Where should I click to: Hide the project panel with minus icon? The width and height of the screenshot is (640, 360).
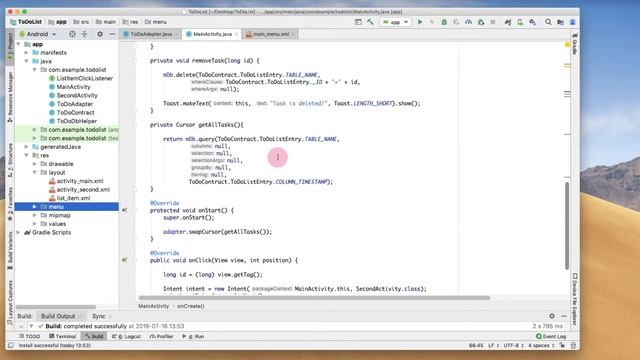112,34
